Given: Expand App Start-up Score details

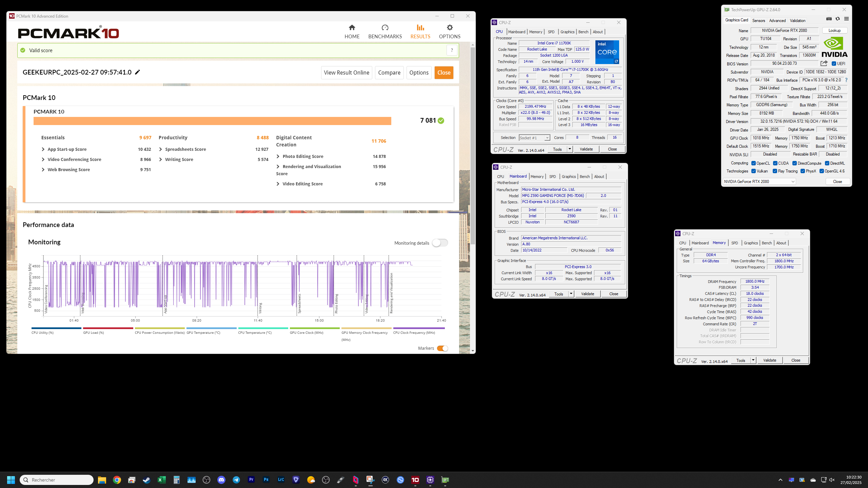Looking at the screenshot, I should pyautogui.click(x=43, y=149).
